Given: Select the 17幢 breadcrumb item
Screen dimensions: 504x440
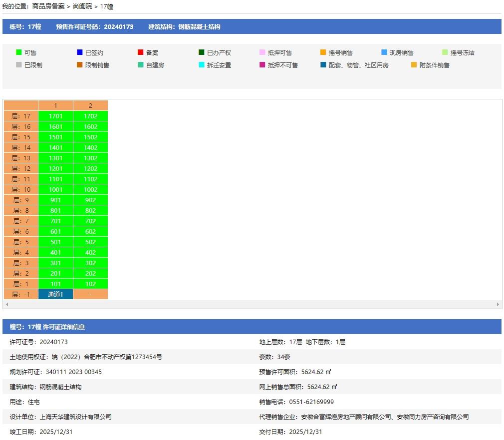Looking at the screenshot, I should (106, 6).
